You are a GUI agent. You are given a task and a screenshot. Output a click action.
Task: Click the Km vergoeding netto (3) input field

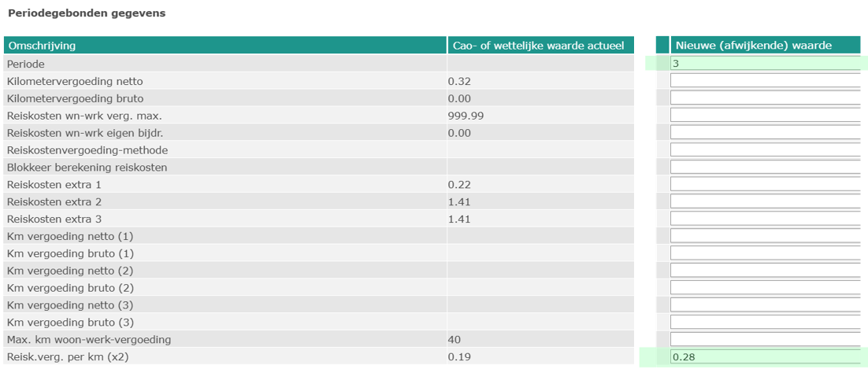tap(764, 305)
